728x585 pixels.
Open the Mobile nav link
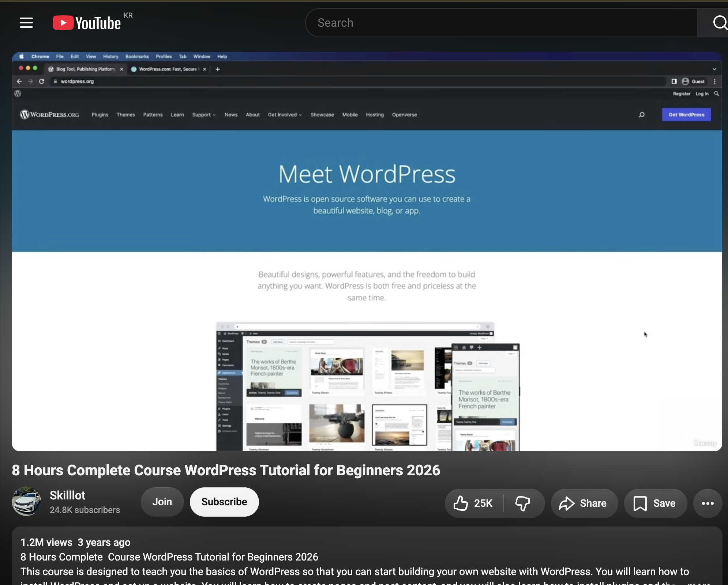[350, 114]
